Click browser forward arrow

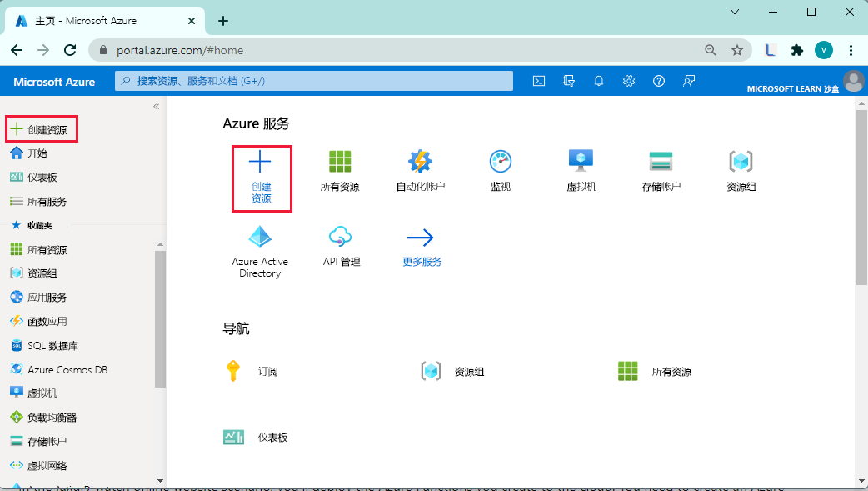click(x=43, y=50)
